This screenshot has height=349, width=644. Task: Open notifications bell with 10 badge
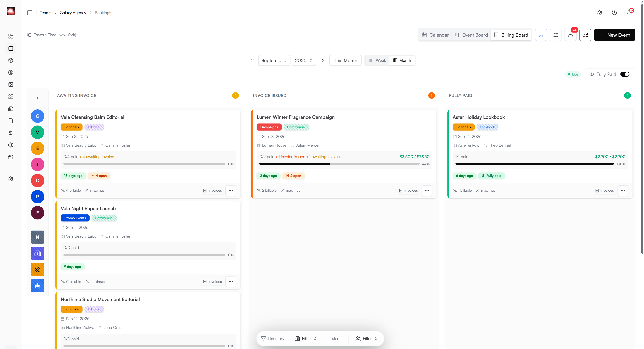pyautogui.click(x=629, y=13)
